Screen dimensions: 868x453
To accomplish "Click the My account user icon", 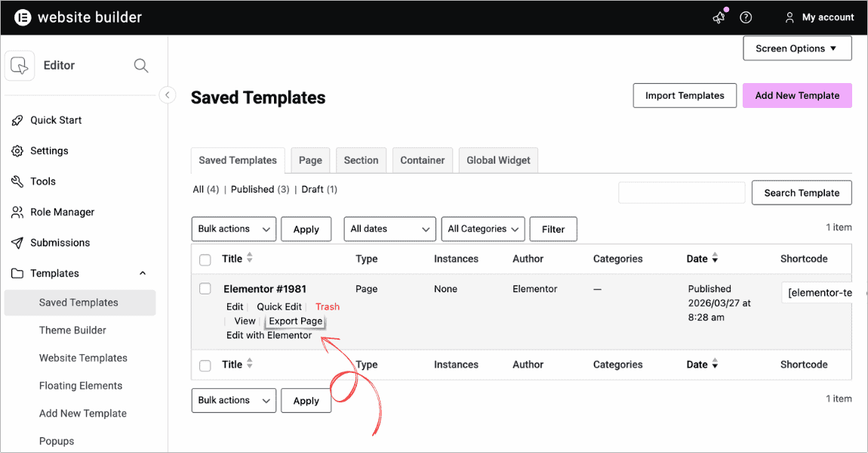I will (x=790, y=17).
